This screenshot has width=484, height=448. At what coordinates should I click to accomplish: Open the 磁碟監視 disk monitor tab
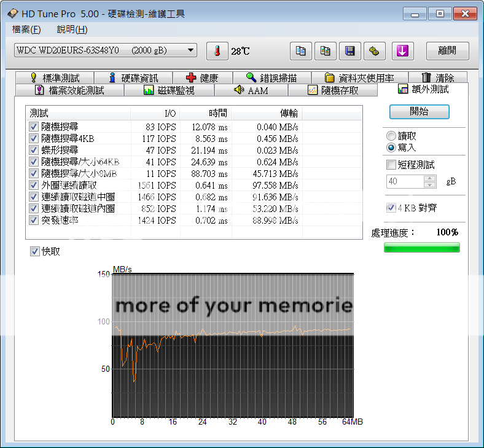point(169,90)
